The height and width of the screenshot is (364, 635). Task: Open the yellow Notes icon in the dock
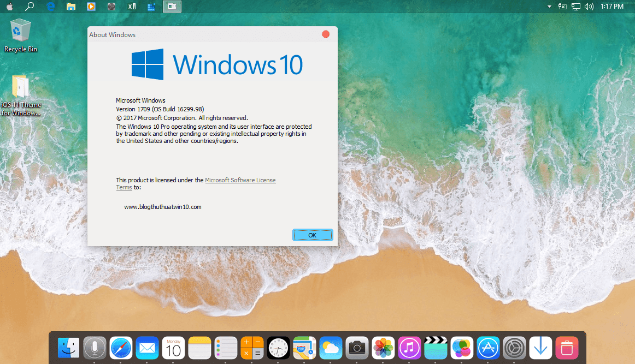pos(199,348)
